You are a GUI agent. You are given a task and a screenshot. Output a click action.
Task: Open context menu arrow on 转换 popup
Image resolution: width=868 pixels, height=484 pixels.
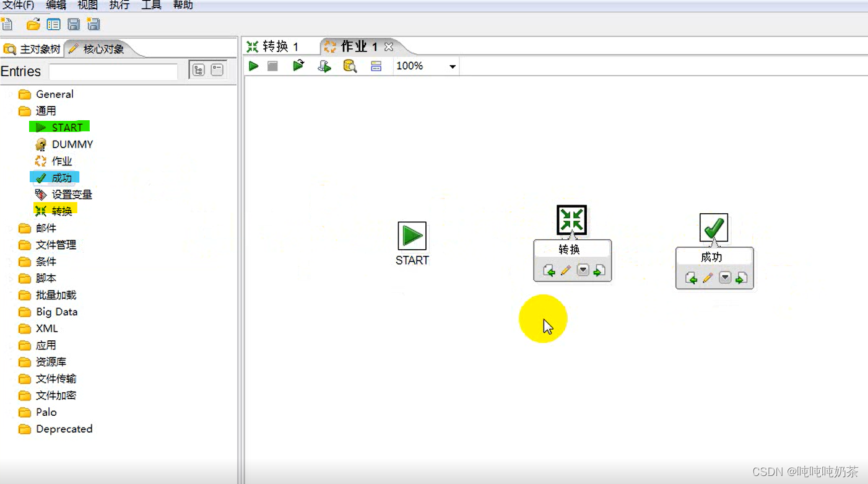583,270
